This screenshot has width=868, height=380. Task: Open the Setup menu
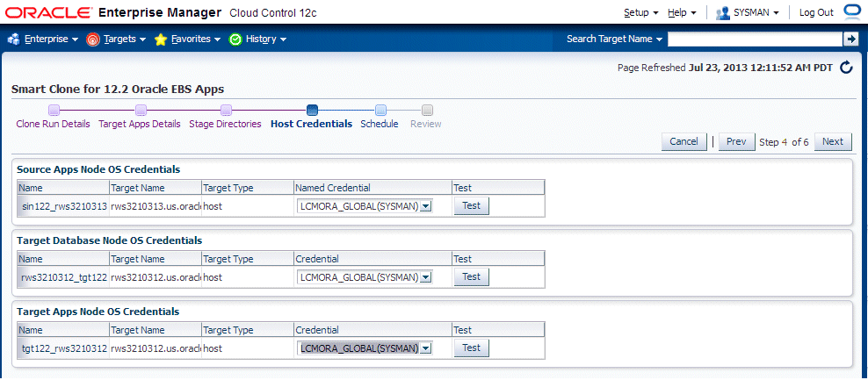[641, 12]
